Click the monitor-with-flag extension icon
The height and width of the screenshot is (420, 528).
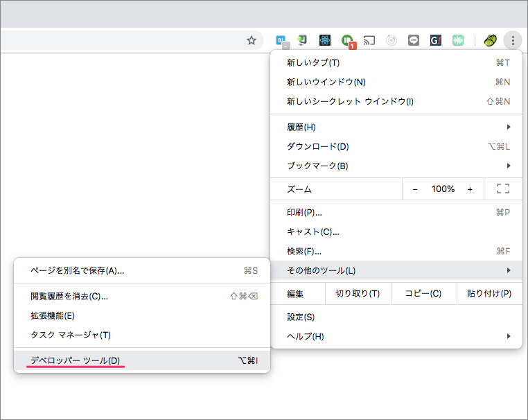pos(302,40)
